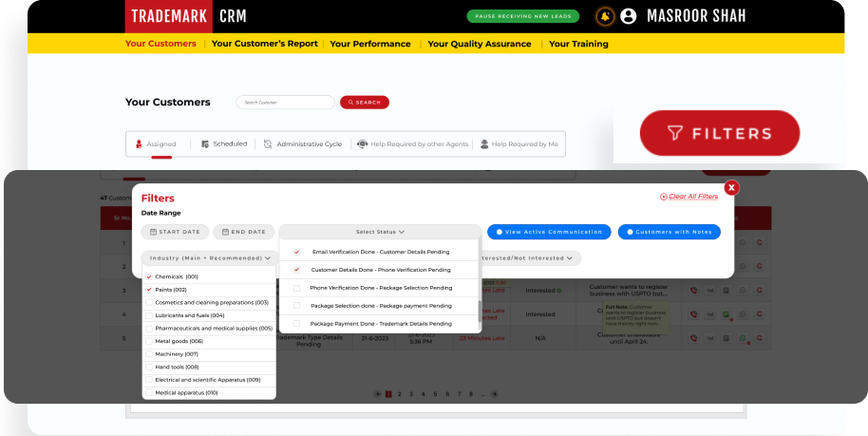This screenshot has height=436, width=868.
Task: Close the Filters dialog with red X
Action: pyautogui.click(x=731, y=188)
